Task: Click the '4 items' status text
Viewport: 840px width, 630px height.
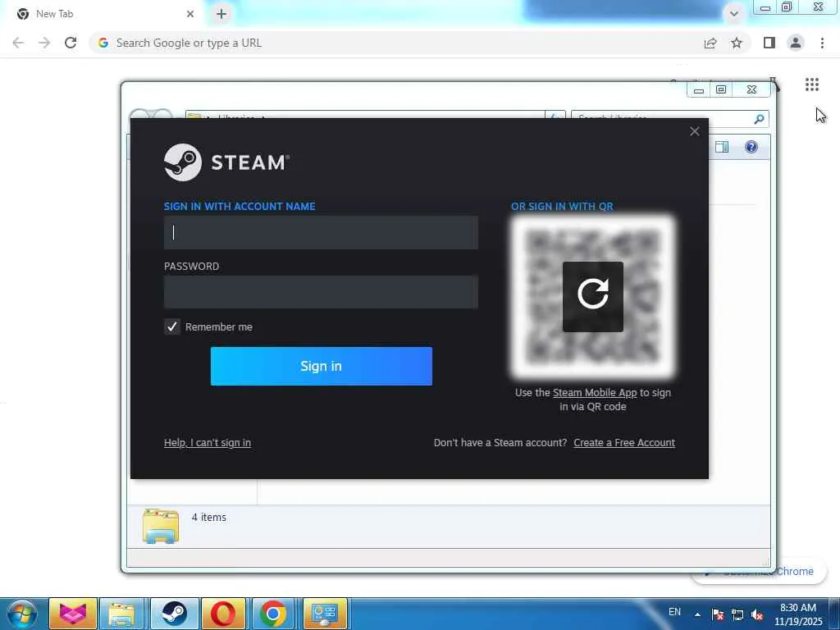Action: (209, 518)
